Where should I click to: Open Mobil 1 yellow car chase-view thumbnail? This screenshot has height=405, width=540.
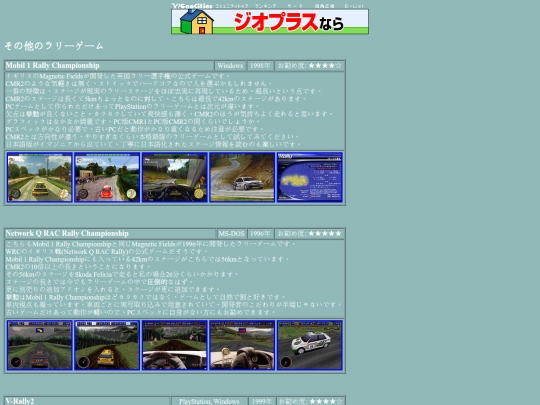40,177
